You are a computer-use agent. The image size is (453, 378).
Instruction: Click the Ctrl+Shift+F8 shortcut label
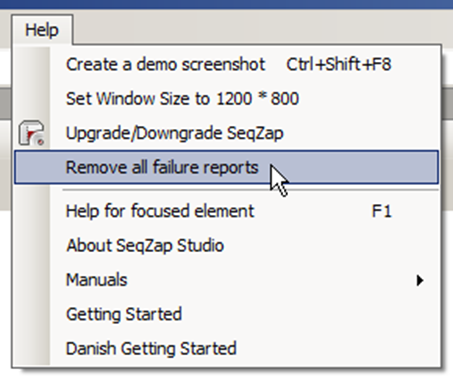(339, 64)
